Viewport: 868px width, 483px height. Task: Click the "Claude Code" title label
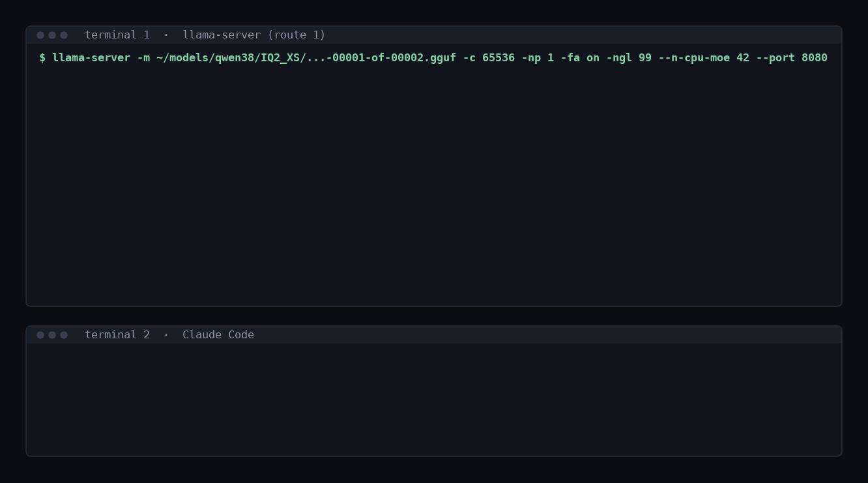(218, 335)
